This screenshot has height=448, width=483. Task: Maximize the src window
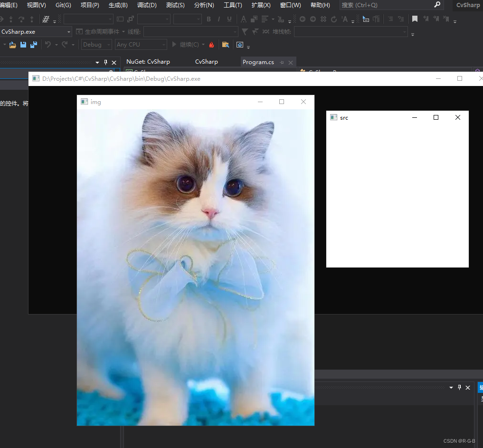click(436, 117)
